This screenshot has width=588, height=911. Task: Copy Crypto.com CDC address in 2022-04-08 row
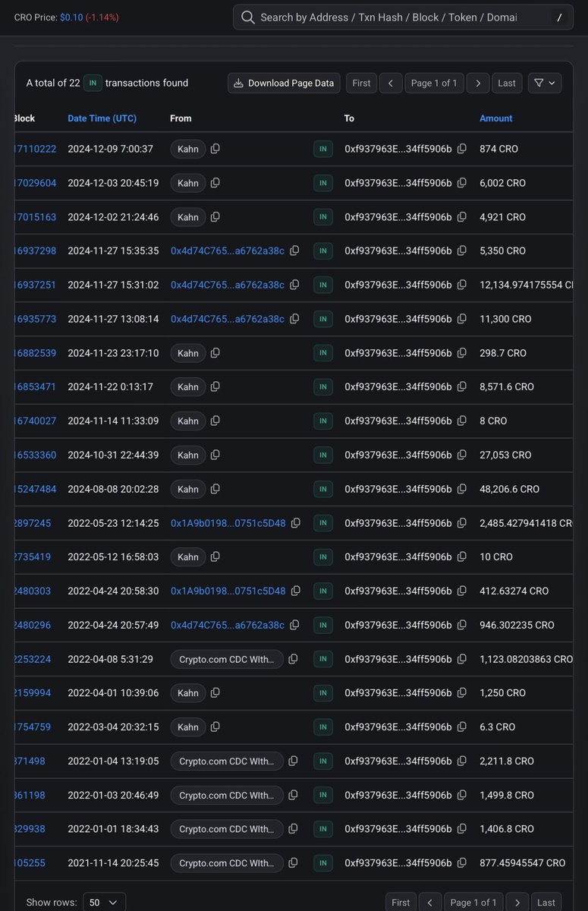tap(294, 659)
